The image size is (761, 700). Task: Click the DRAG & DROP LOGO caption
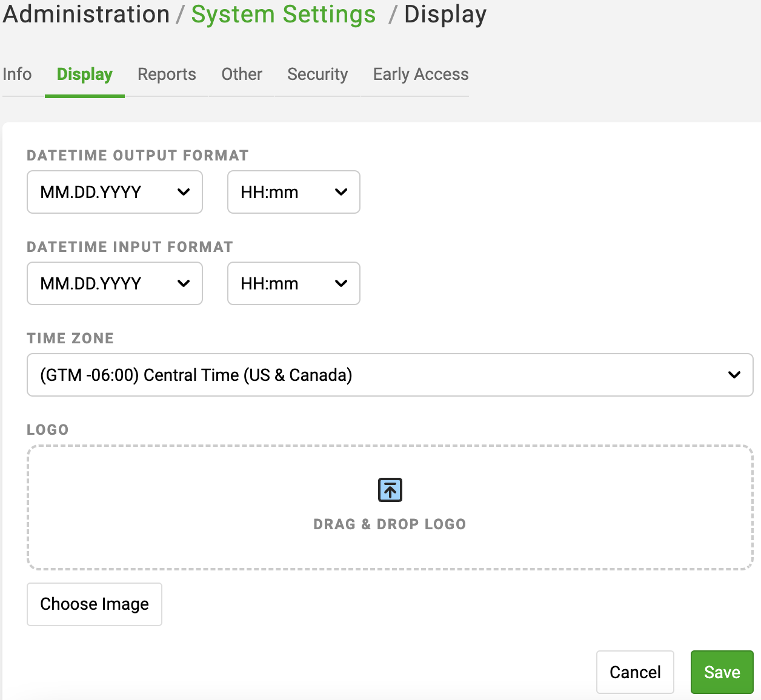click(390, 524)
